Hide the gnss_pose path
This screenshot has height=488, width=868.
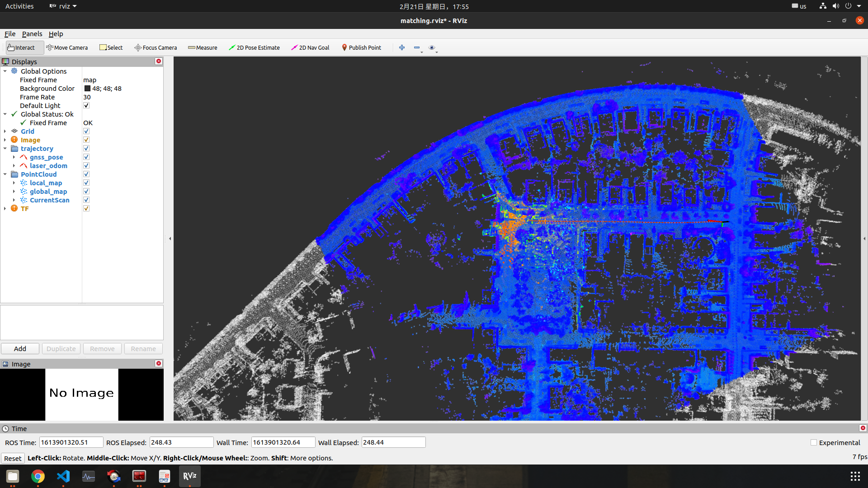click(86, 157)
